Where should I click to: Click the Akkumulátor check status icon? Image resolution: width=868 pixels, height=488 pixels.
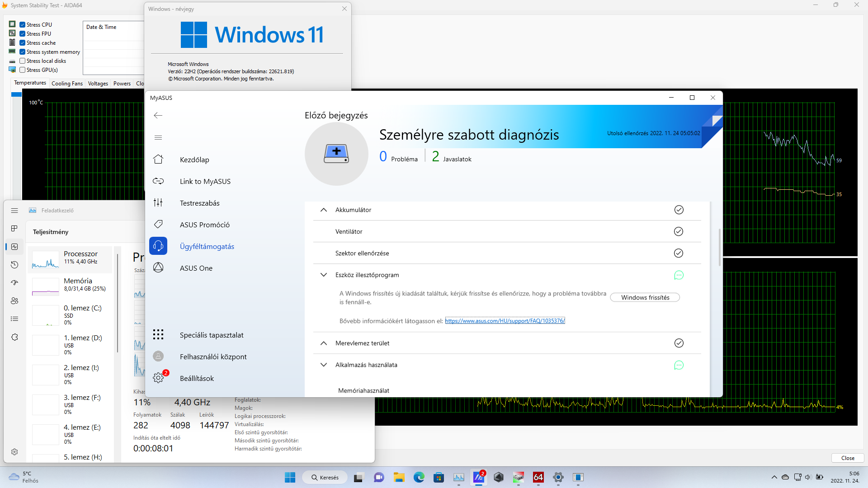pyautogui.click(x=679, y=210)
